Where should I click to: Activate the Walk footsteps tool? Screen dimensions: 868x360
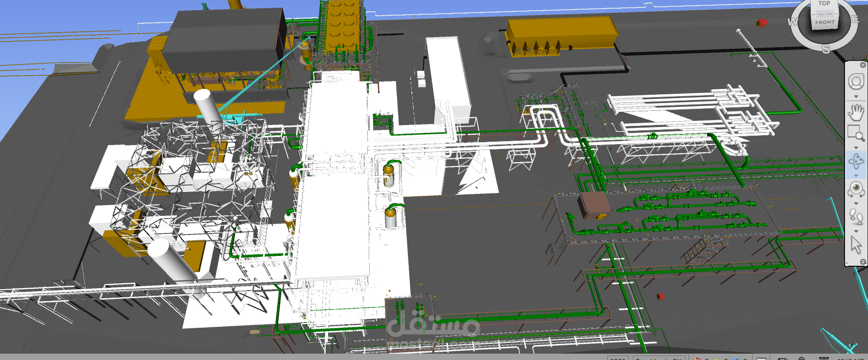[x=856, y=216]
